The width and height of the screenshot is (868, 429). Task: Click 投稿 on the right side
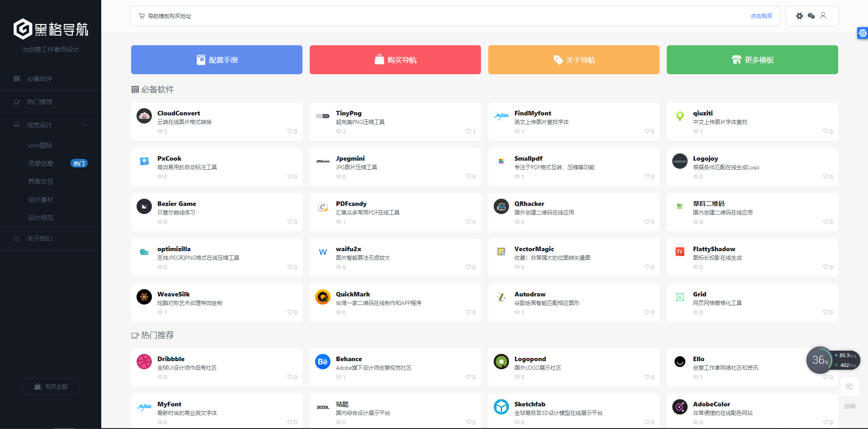pos(850,406)
